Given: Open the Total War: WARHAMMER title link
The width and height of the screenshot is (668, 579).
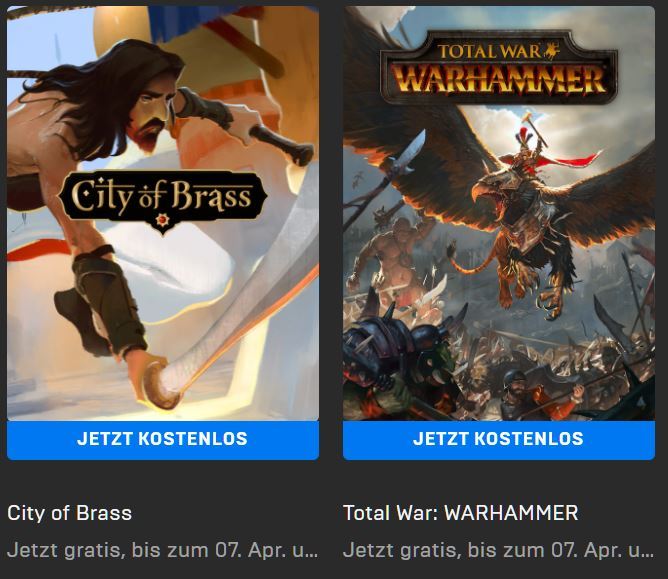Looking at the screenshot, I should (x=461, y=513).
